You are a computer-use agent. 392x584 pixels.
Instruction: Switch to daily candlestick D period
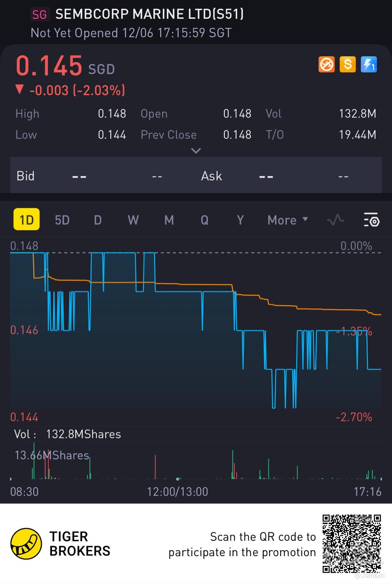click(x=98, y=220)
